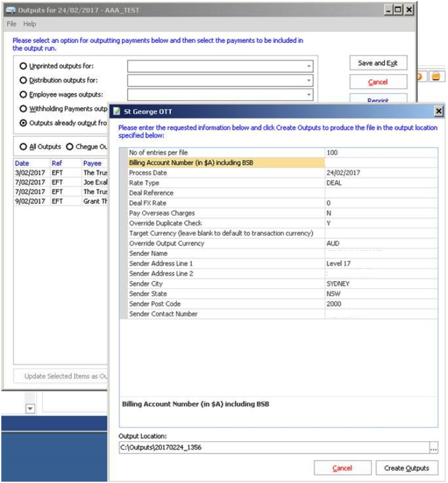Expand the Distribution outputs combo box
Image resolution: width=448 pixels, height=483 pixels.
(x=308, y=80)
